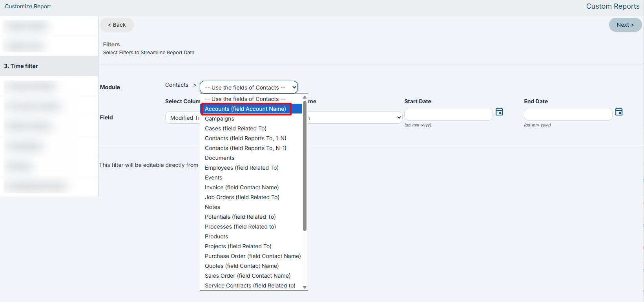Click the dropdown list scroll-down arrow
Screen dimensions: 644x302
[305, 287]
